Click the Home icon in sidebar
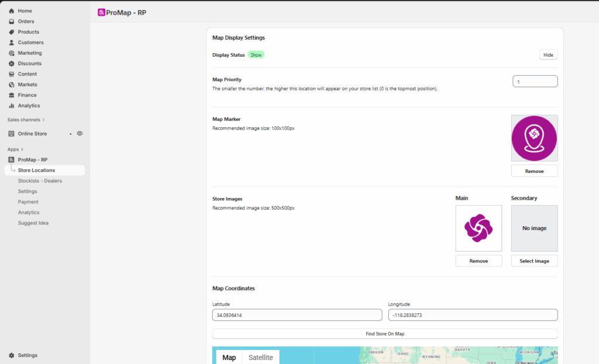This screenshot has height=364, width=599. (11, 11)
